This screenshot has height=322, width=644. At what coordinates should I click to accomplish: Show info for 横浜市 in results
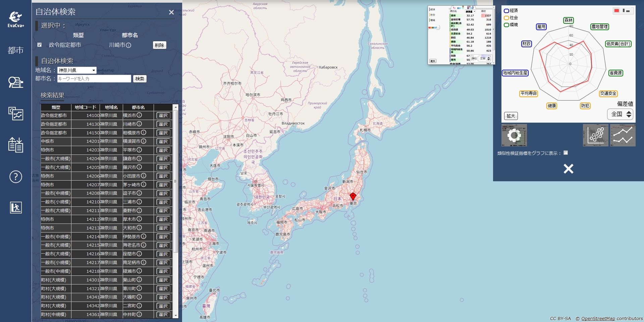[139, 115]
